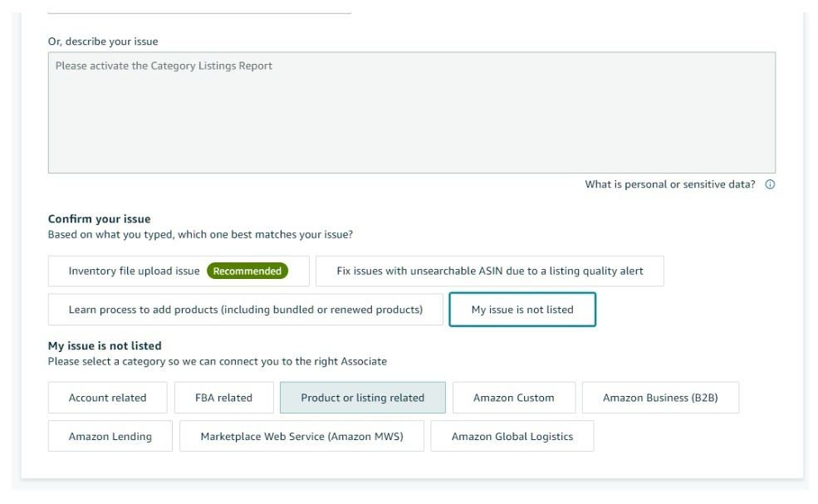This screenshot has height=504, width=818.
Task: Pick the 'Amazon Custom' category
Action: tap(514, 398)
